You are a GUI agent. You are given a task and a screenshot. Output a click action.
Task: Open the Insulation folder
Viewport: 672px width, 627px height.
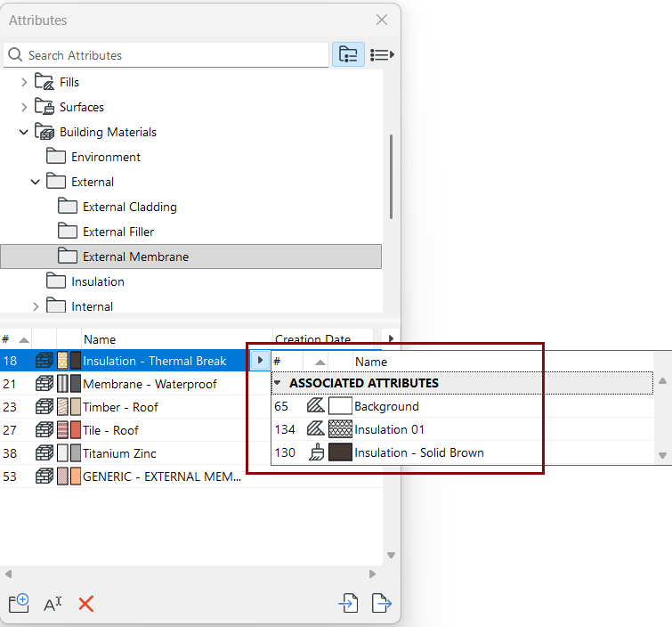tap(98, 281)
